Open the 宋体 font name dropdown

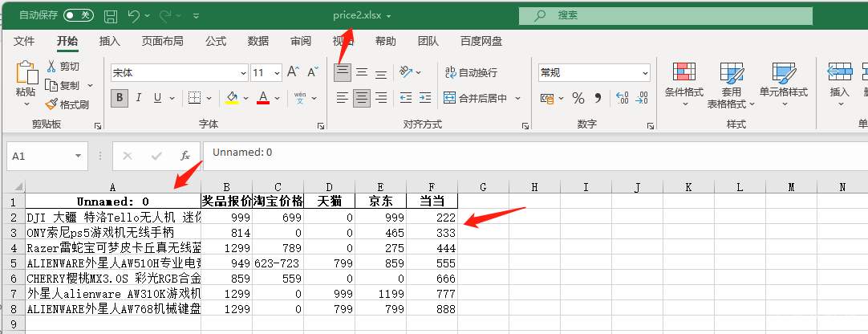click(x=243, y=73)
